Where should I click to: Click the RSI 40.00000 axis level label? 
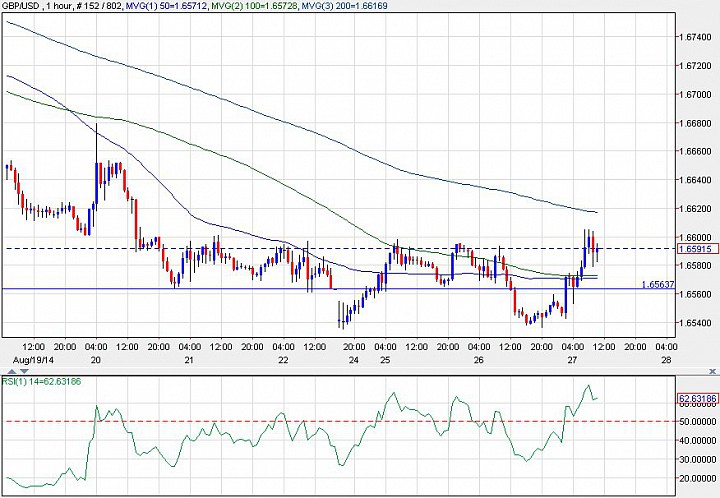tap(697, 441)
